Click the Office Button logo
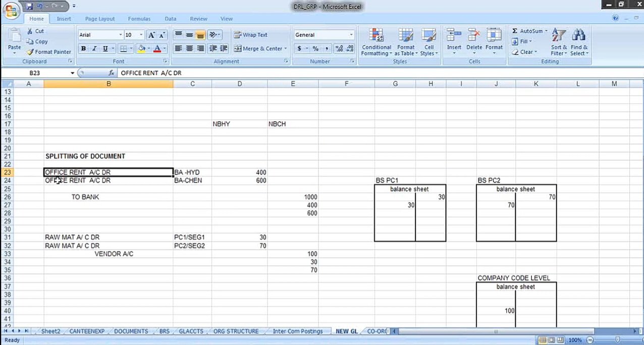 click(x=11, y=10)
